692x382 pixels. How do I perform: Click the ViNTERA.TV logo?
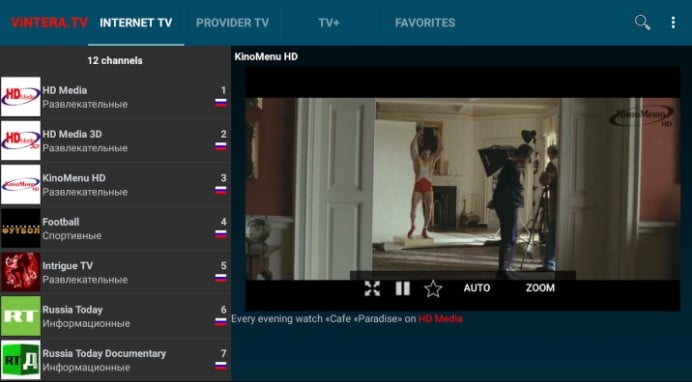pyautogui.click(x=49, y=22)
